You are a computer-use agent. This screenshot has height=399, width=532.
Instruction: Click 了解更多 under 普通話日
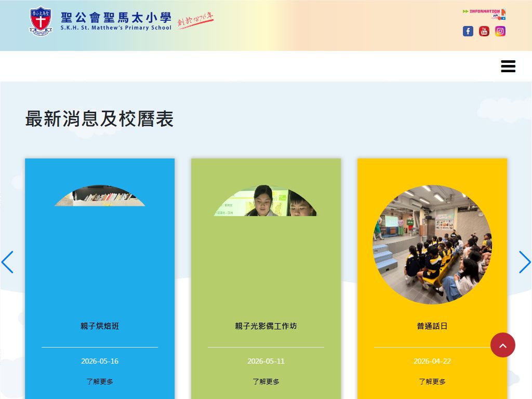tap(432, 381)
